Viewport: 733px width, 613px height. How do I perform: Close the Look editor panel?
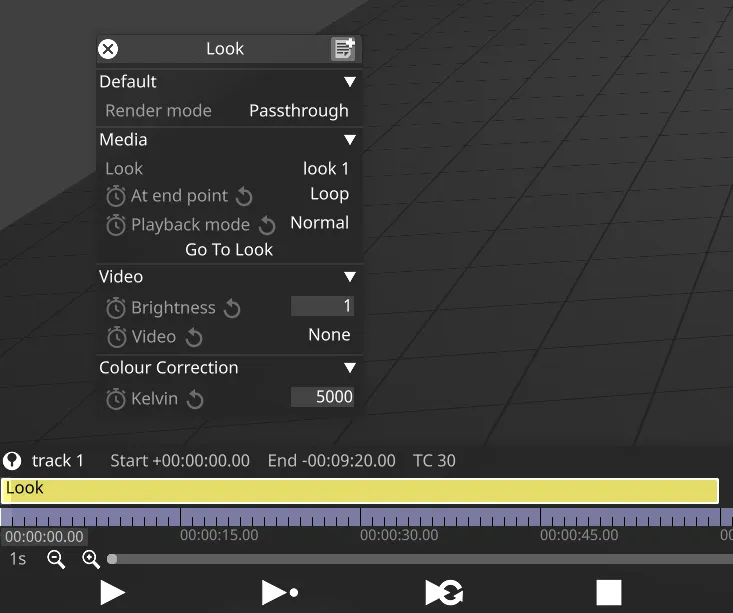(x=108, y=49)
